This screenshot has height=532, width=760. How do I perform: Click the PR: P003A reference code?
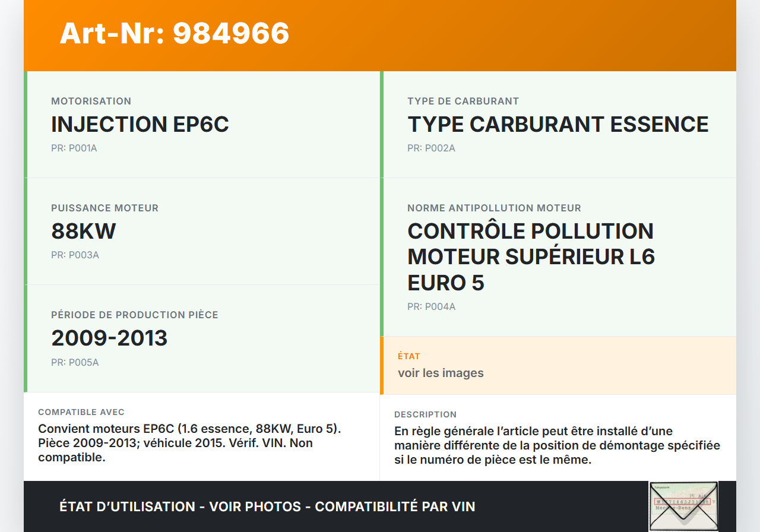pyautogui.click(x=75, y=255)
